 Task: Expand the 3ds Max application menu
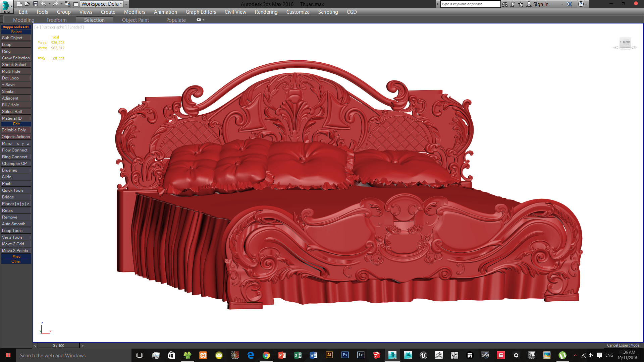(x=7, y=6)
